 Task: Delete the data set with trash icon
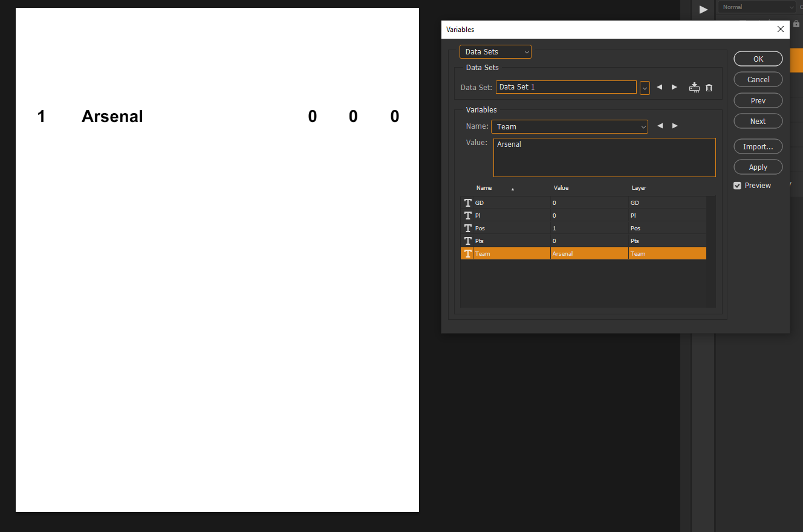point(709,88)
